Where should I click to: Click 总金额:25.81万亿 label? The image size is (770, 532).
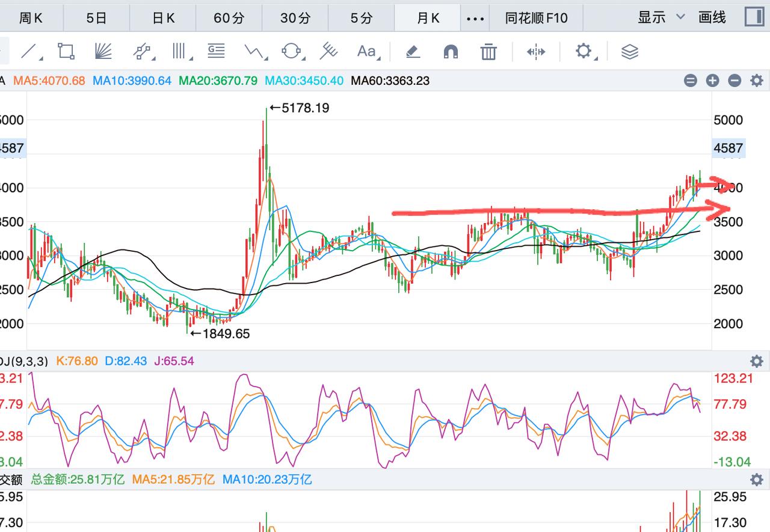coord(77,480)
